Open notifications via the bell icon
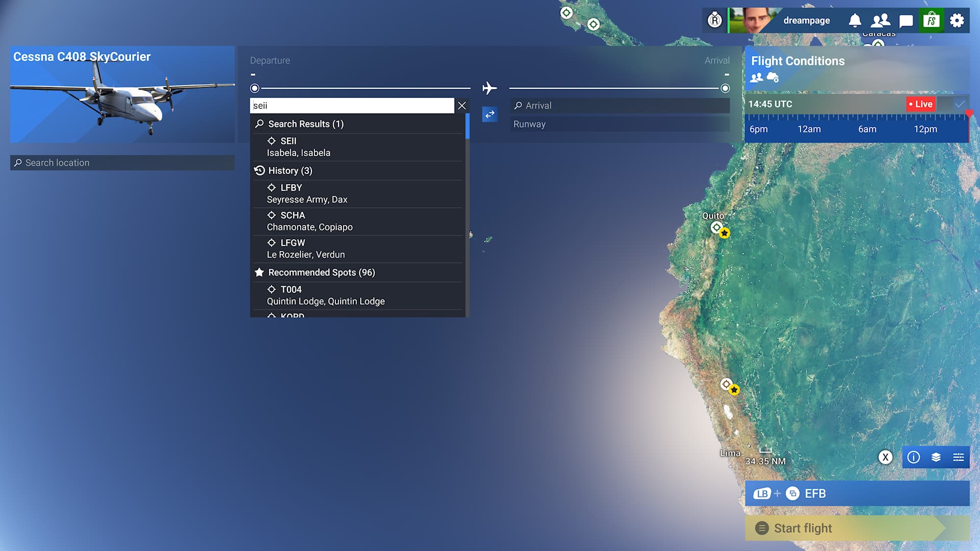The width and height of the screenshot is (980, 551). click(x=854, y=20)
